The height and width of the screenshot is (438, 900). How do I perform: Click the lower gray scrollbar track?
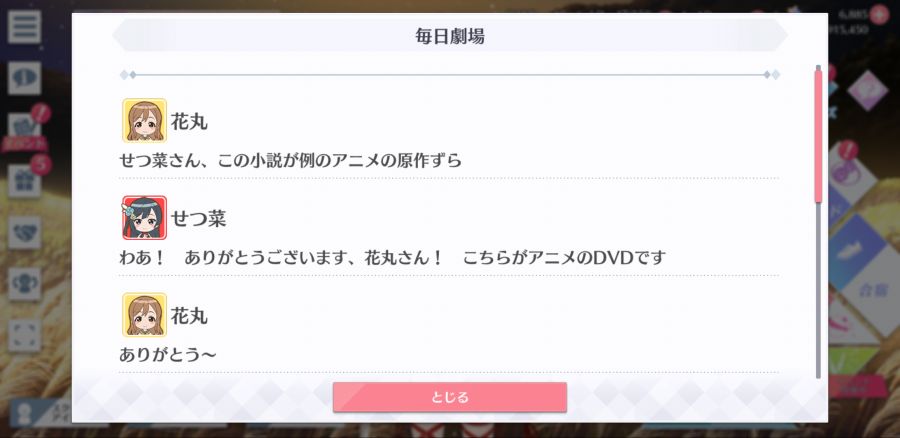818,290
